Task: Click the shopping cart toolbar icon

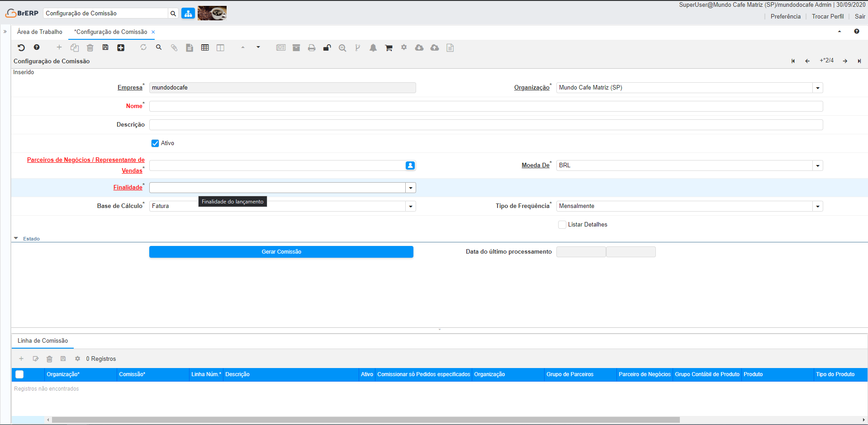Action: [x=389, y=47]
